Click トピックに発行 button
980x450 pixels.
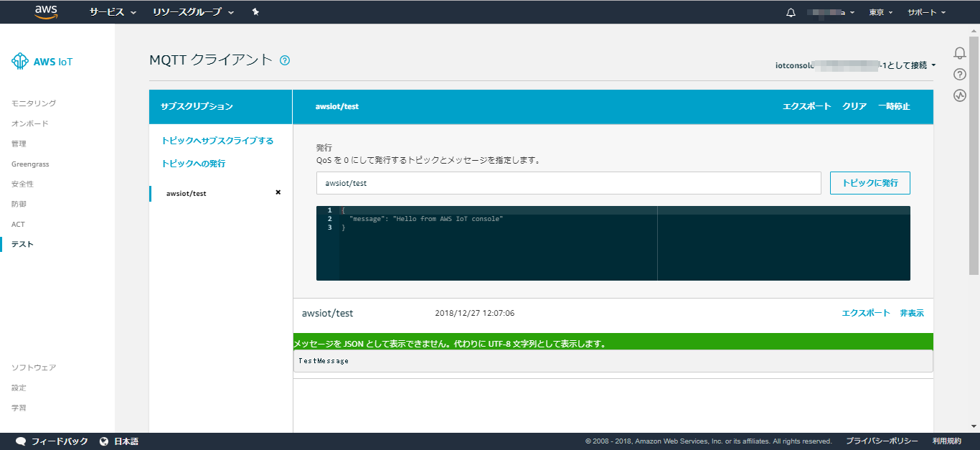[870, 183]
